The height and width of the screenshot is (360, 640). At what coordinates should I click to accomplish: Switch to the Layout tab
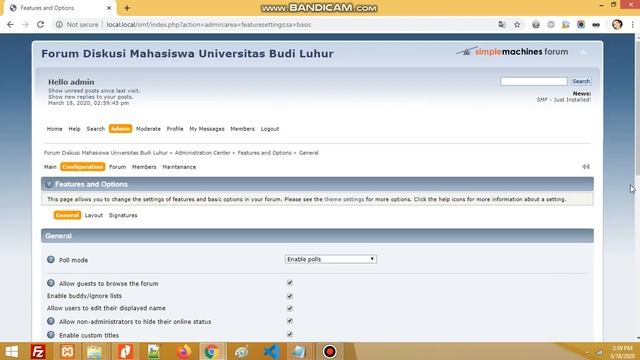(x=93, y=216)
